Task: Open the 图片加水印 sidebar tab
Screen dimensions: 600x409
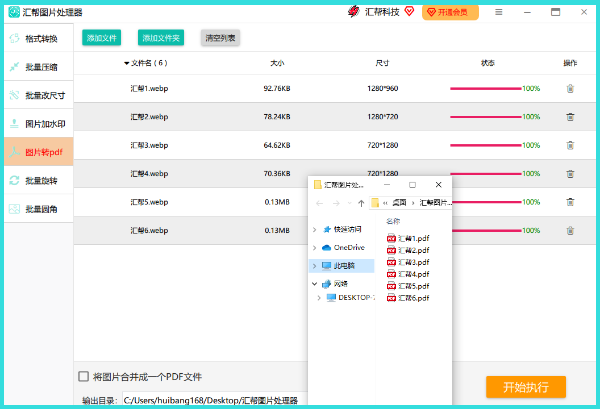Action: tap(38, 124)
